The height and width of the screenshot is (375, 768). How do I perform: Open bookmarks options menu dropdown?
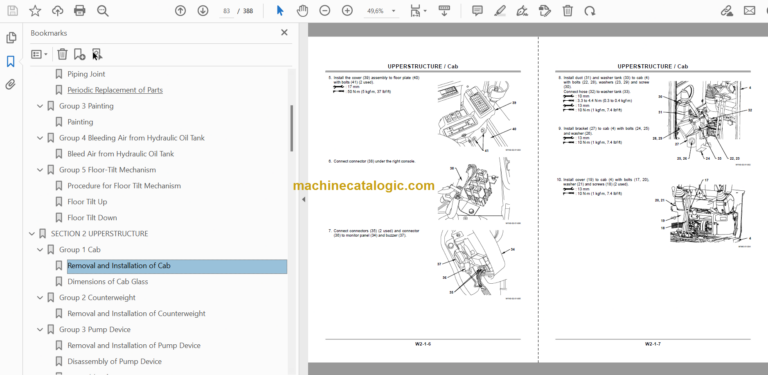39,54
